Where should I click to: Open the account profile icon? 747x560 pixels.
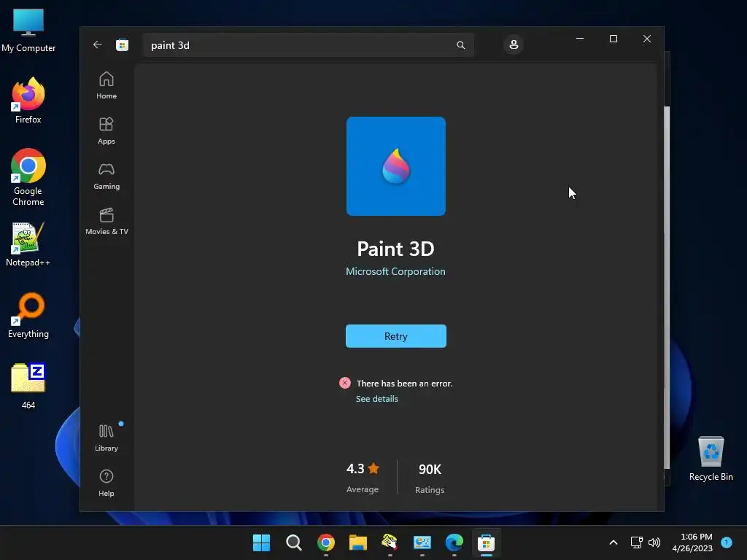[x=514, y=44]
